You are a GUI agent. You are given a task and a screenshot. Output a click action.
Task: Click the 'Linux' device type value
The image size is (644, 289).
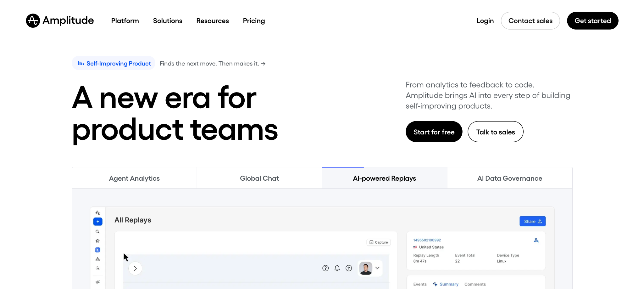(502, 261)
